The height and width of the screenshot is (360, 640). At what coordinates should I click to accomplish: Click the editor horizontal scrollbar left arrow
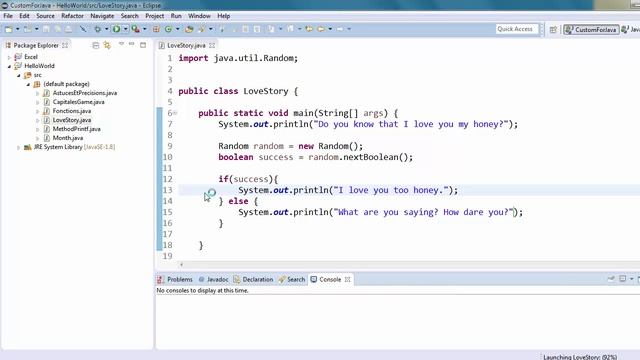point(182,264)
